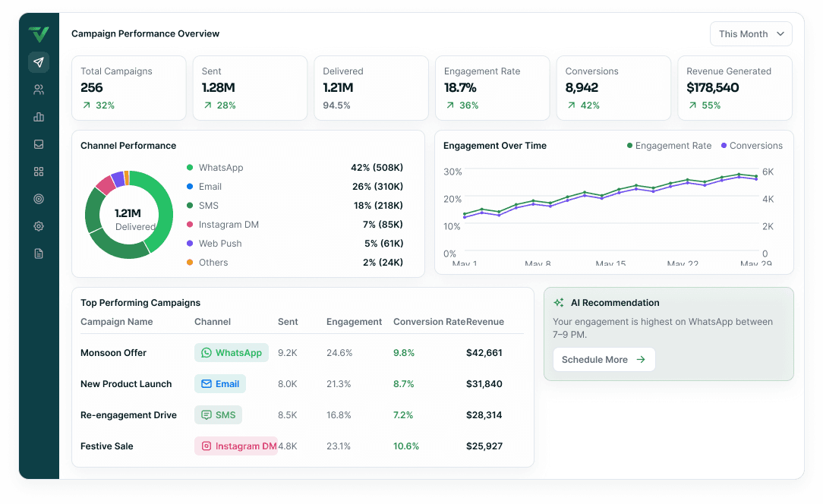Click the Email channel badge
The image size is (823, 504).
pyautogui.click(x=220, y=384)
